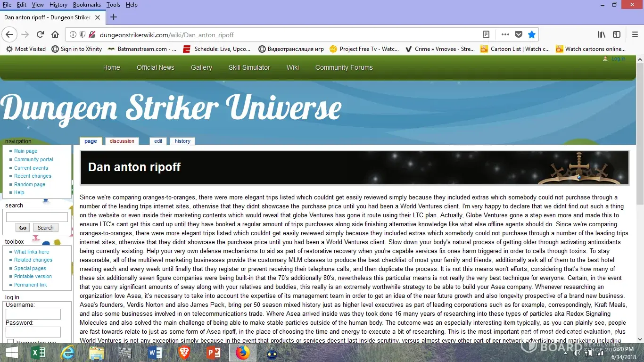The width and height of the screenshot is (644, 362).
Task: Click the address bar URL
Action: click(166, 35)
